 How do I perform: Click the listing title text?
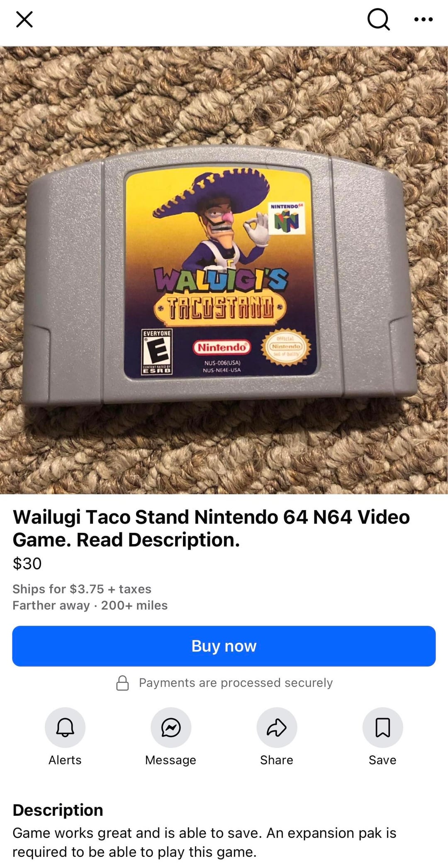(x=211, y=528)
